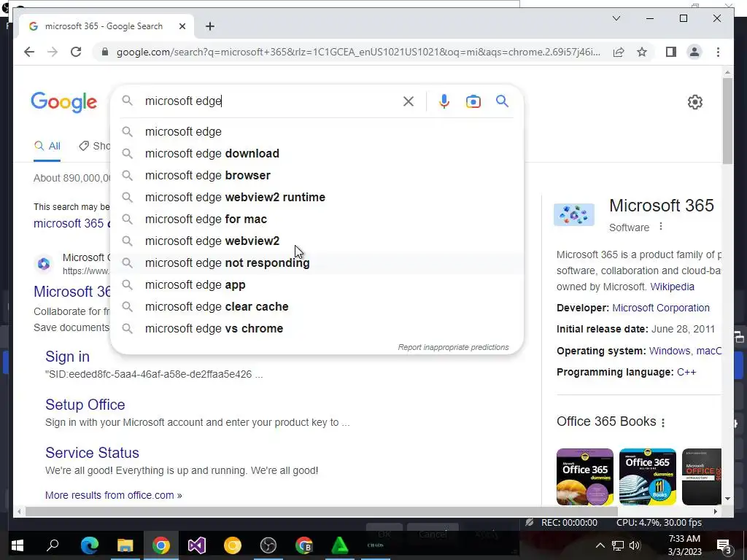The image size is (747, 560).
Task: Open Chrome profile avatar menu
Action: (694, 52)
